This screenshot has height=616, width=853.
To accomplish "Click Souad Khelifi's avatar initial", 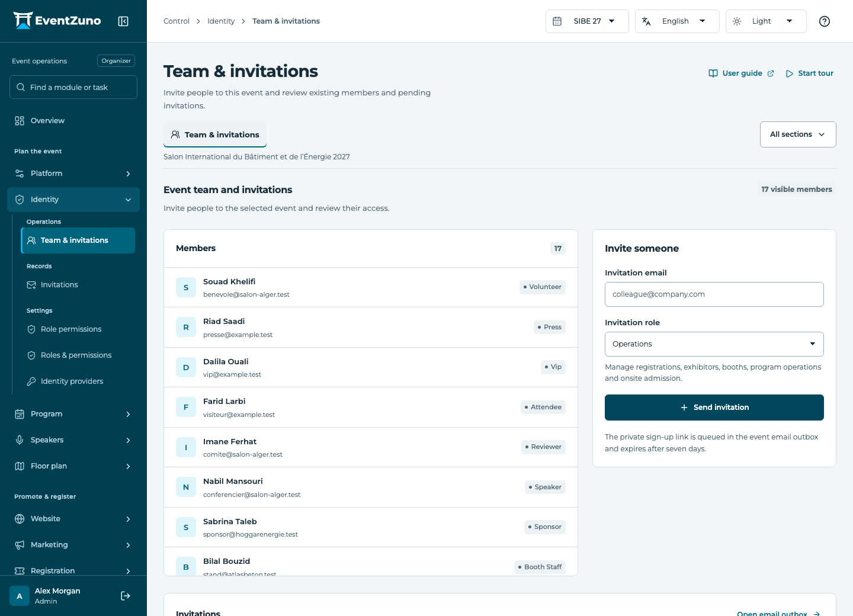I will click(186, 287).
